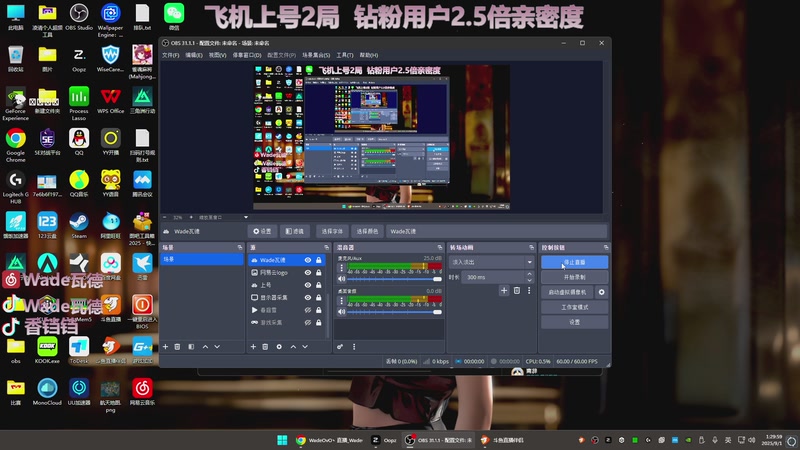Add a transition with the plus icon
Image resolution: width=800 pixels, height=450 pixels.
(504, 290)
